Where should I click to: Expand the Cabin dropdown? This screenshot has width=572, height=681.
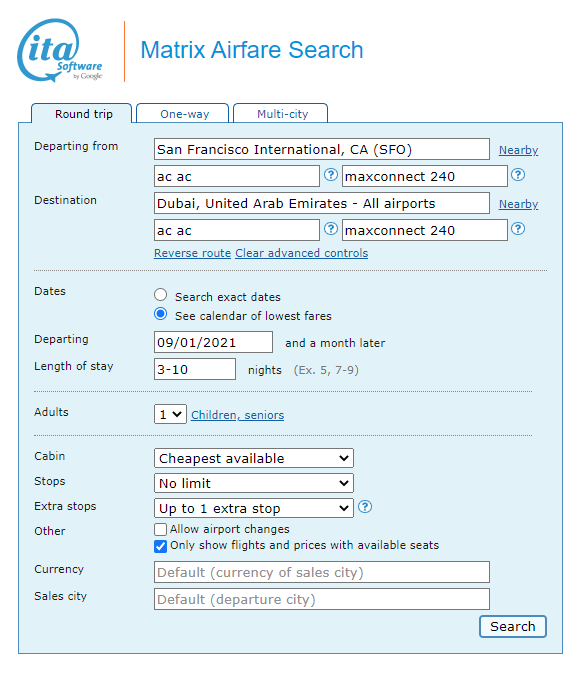pyautogui.click(x=254, y=458)
